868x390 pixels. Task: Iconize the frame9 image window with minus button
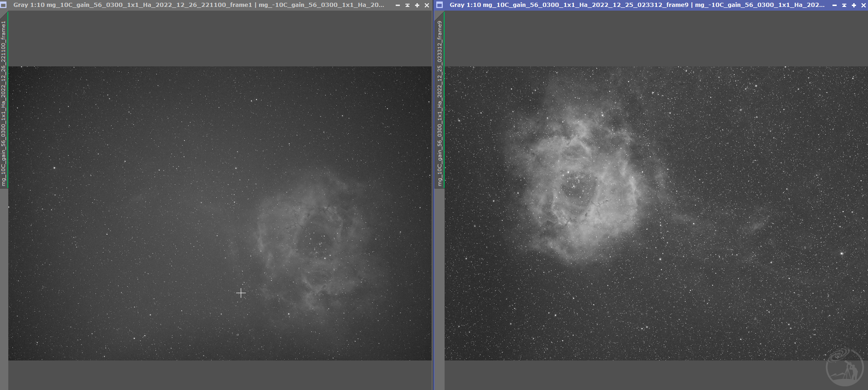pyautogui.click(x=834, y=5)
